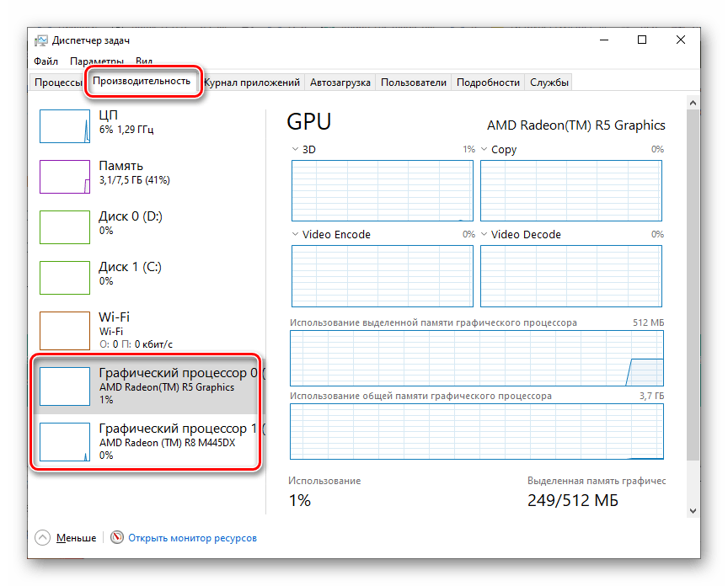This screenshot has height=586, width=728.
Task: Expand the Video Encode graph selector
Action: pyautogui.click(x=295, y=235)
